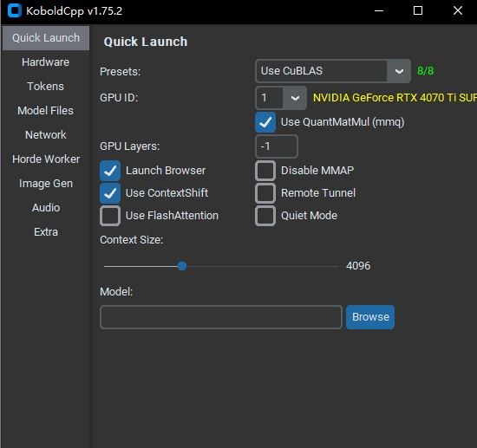This screenshot has height=448, width=477.
Task: Open the Tokens tab
Action: pyautogui.click(x=46, y=87)
